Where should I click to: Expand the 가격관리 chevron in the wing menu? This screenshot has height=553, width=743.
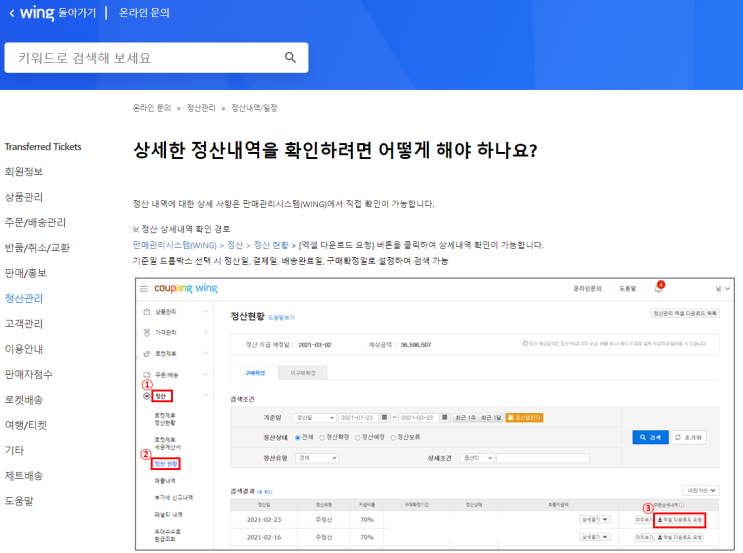pyautogui.click(x=206, y=332)
